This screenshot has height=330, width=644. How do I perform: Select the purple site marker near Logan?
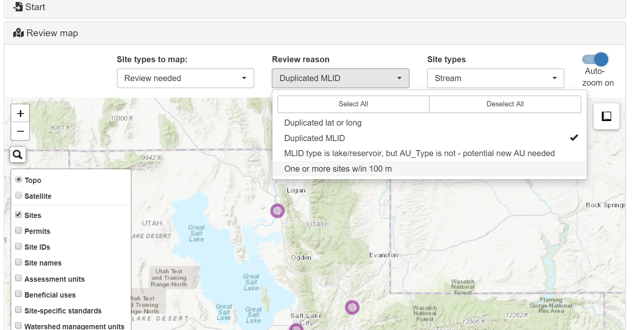tap(277, 211)
